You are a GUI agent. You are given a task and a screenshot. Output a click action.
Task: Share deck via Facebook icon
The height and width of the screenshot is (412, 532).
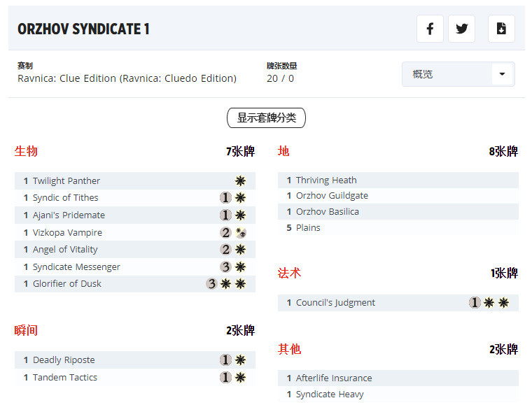(x=430, y=29)
